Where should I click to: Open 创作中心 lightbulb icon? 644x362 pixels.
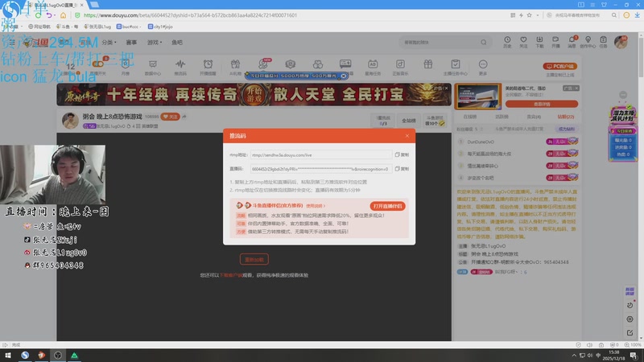pyautogui.click(x=588, y=42)
